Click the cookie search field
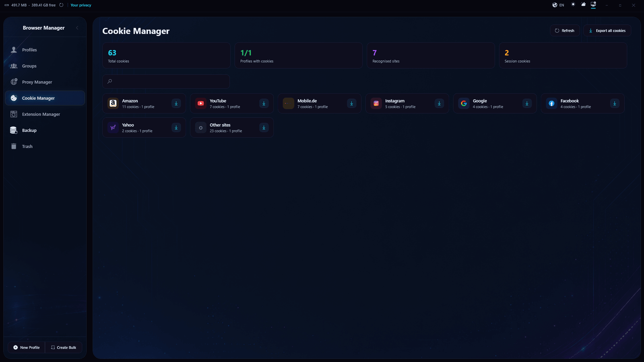The image size is (644, 362). pos(166,81)
